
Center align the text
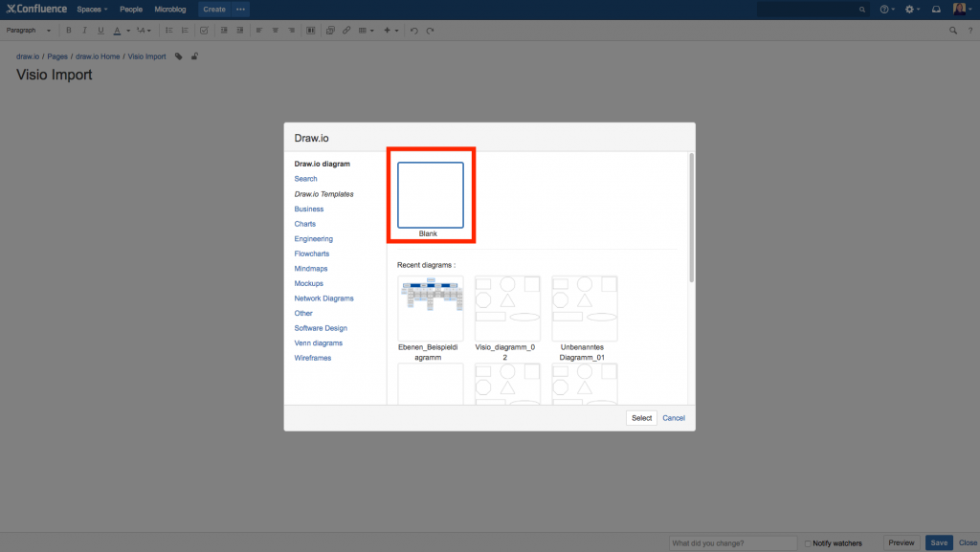coord(275,30)
